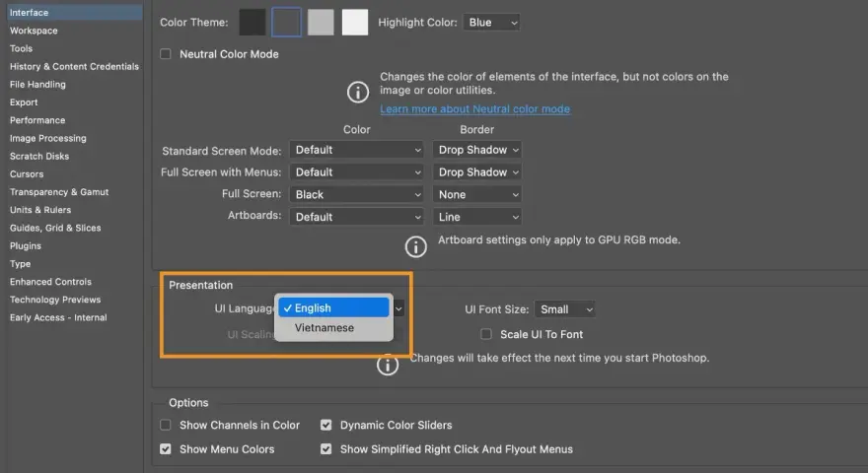Select the darkest color theme swatch
This screenshot has width=868, height=473.
(x=253, y=22)
